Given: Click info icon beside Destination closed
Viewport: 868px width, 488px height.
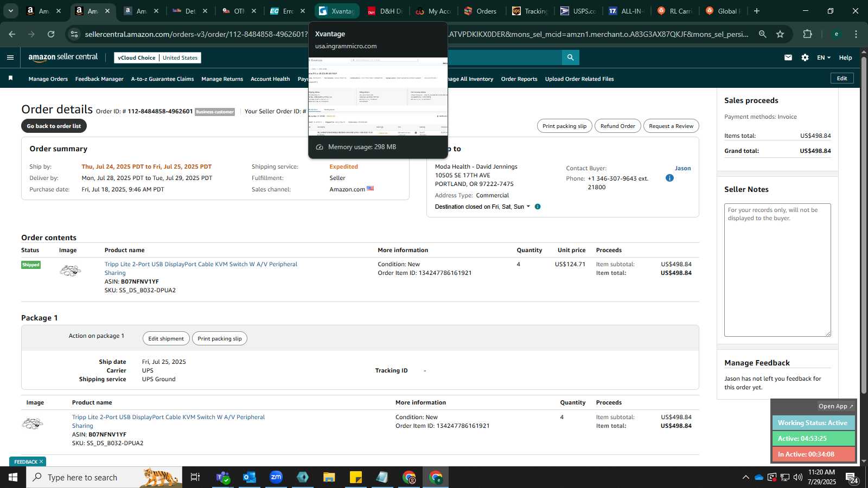Looking at the screenshot, I should pyautogui.click(x=538, y=207).
